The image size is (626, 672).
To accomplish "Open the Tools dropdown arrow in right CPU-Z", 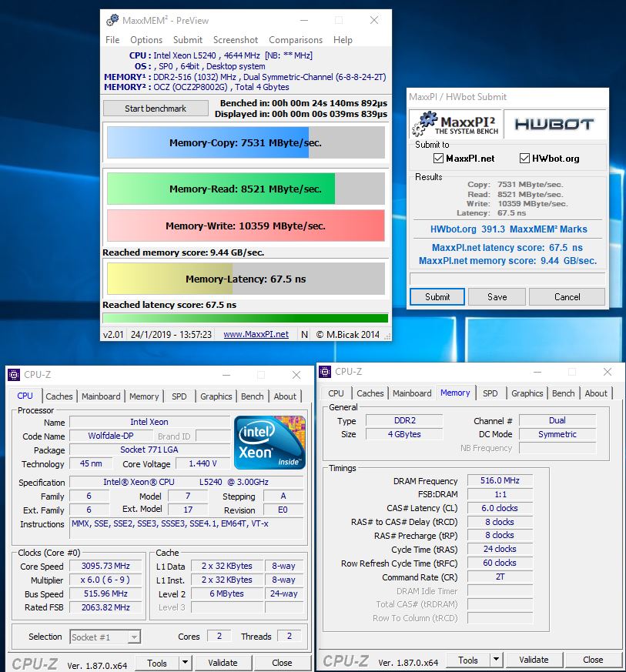I will click(496, 660).
